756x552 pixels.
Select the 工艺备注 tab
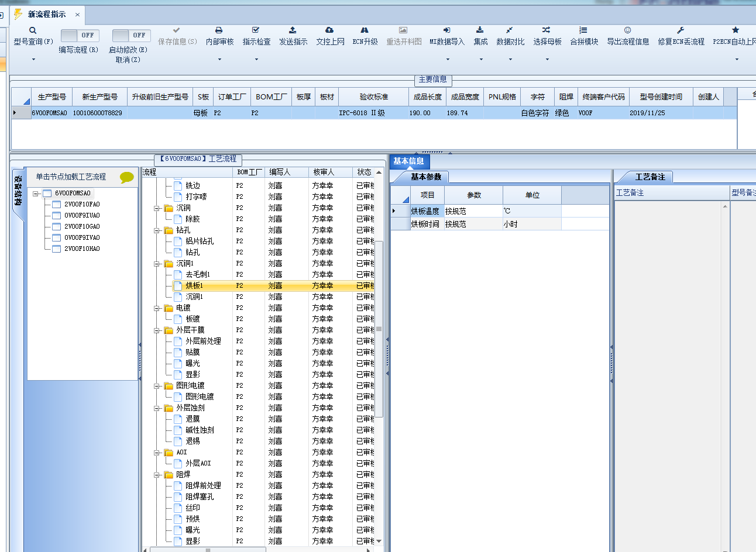point(650,177)
